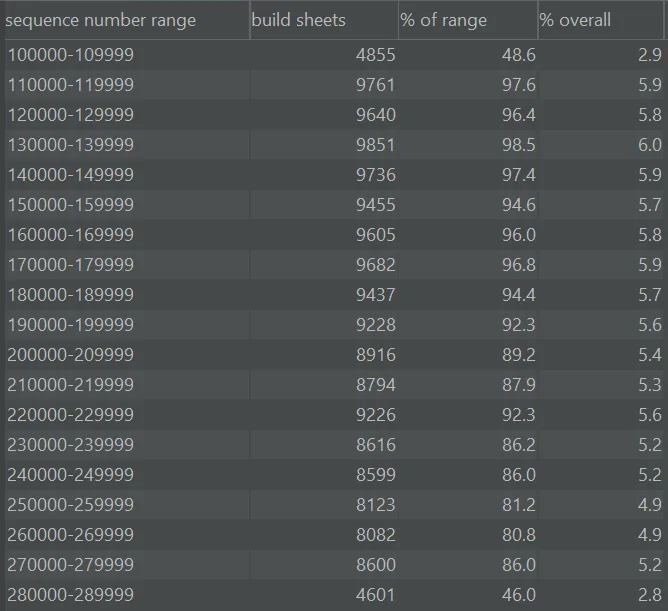Click build sheets value 8599

coord(376,475)
